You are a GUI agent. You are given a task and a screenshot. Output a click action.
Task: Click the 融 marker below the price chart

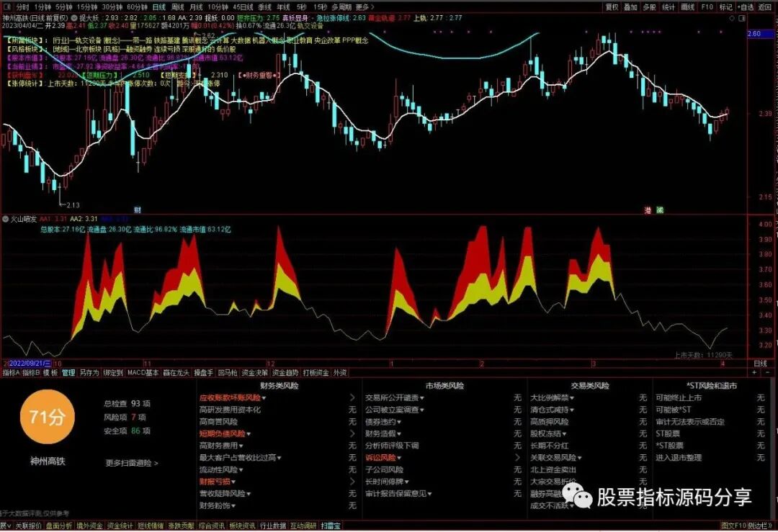tap(659, 210)
